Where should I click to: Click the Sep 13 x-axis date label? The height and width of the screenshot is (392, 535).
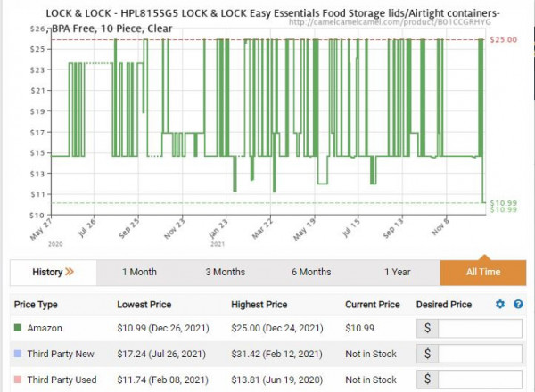pyautogui.click(x=392, y=228)
